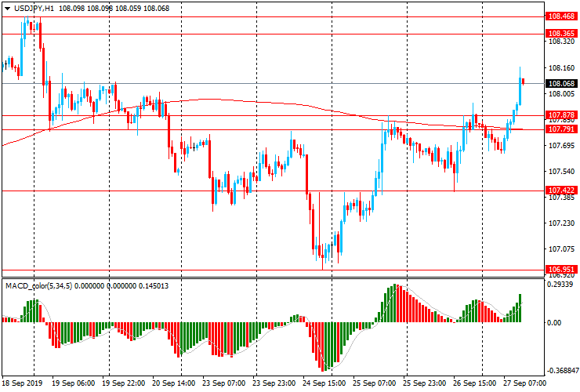
Task: Click the 25 Sep 07:00 time label
Action: coord(375,383)
